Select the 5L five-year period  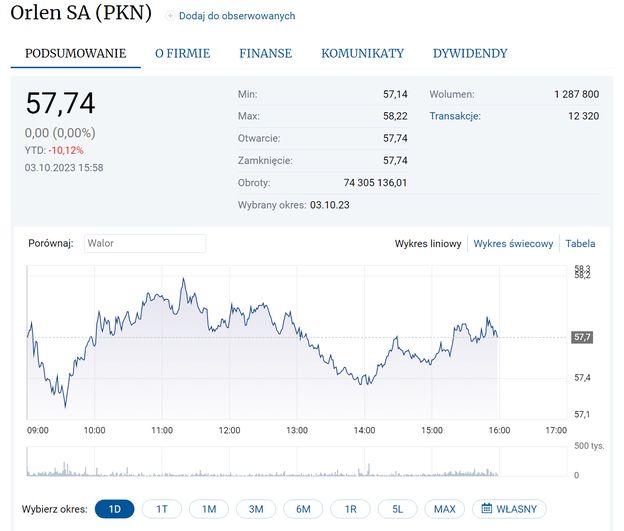(x=397, y=509)
